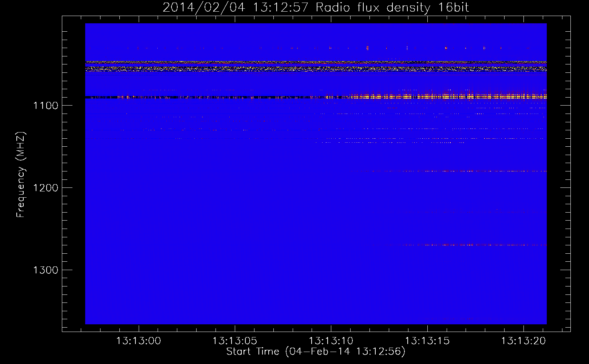
Task: Click the 13:13:10 time tick label
Action: point(331,341)
